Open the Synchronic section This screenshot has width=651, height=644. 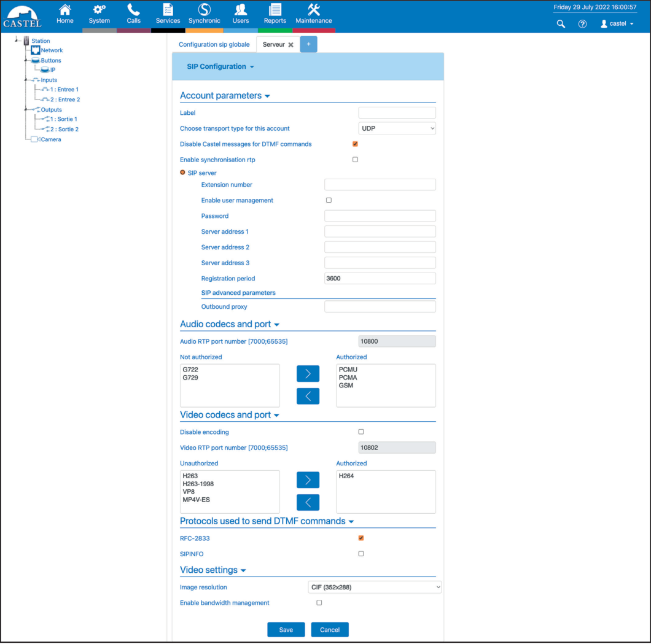click(x=204, y=14)
